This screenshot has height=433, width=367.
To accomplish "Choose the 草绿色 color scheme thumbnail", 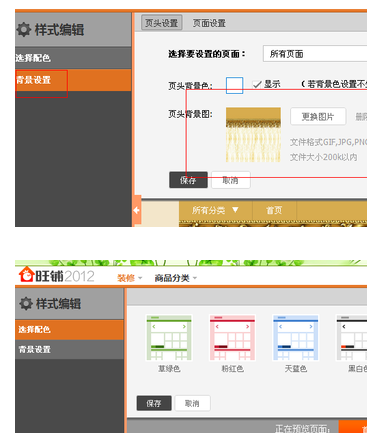I will 169,338.
